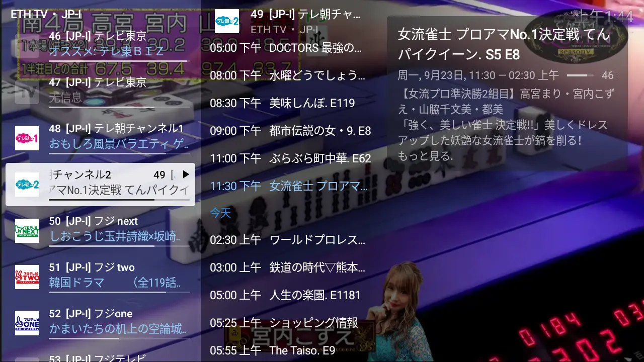Select the DOCTORS 05:00 下午 program entry

(286, 48)
